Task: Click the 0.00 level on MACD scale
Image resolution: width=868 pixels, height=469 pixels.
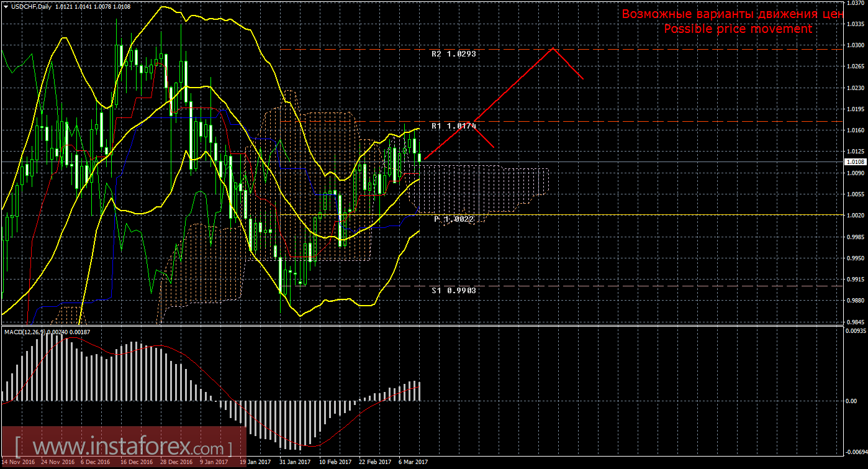Action: (x=851, y=401)
